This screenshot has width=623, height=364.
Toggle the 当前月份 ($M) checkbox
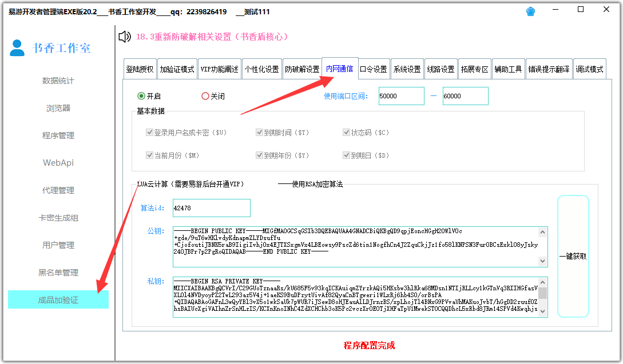tap(149, 154)
